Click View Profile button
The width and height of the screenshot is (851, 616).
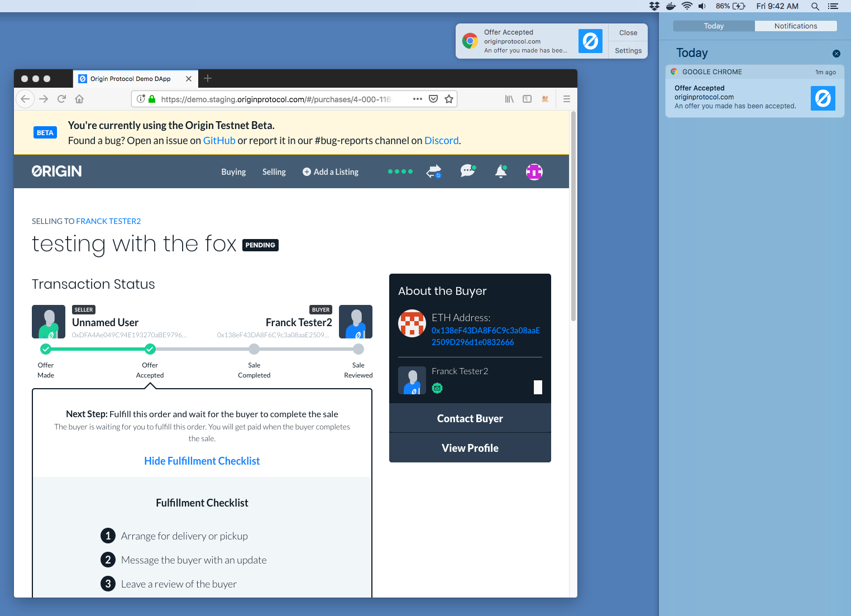click(x=470, y=448)
